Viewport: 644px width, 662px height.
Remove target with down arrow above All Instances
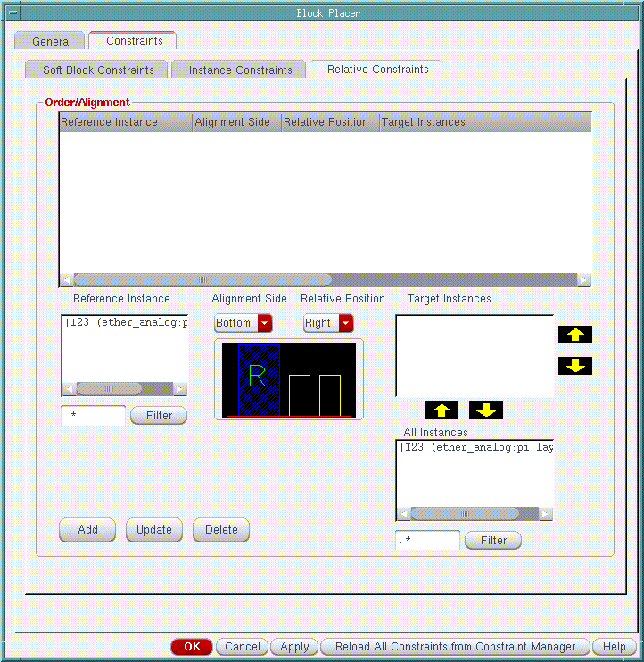point(486,410)
